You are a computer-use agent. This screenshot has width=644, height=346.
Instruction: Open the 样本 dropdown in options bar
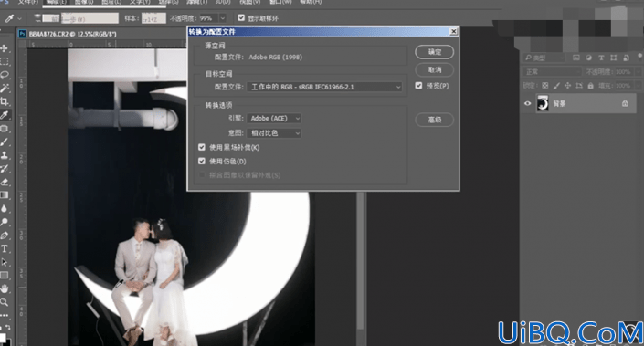(x=153, y=18)
